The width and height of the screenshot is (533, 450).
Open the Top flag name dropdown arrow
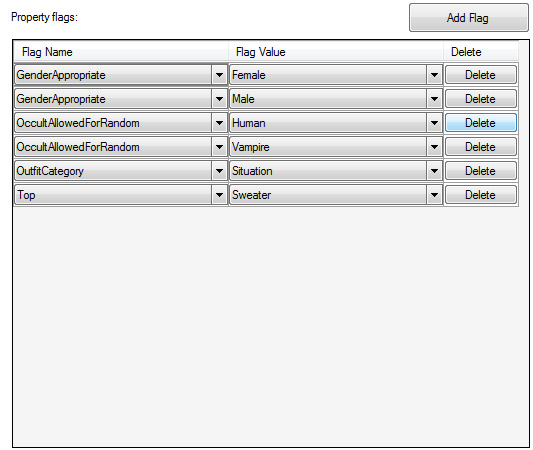click(219, 195)
